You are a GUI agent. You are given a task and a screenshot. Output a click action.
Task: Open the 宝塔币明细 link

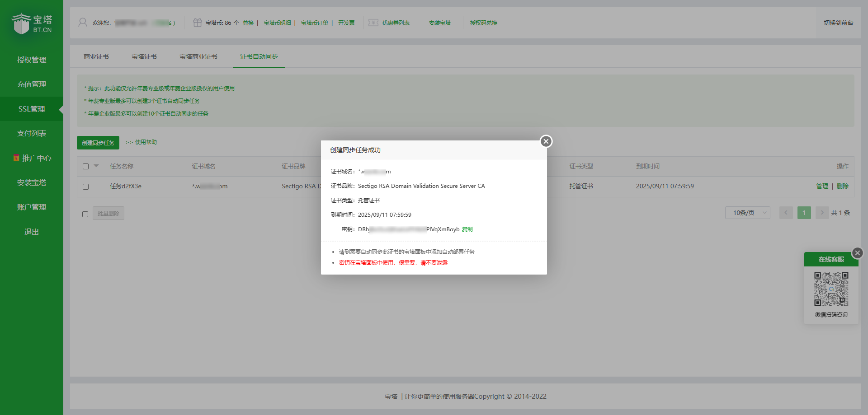277,23
